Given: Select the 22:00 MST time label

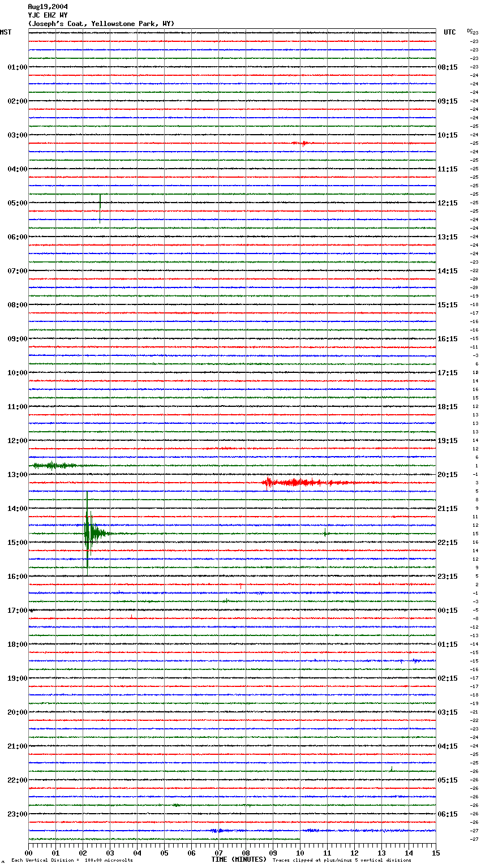Looking at the screenshot, I should click(x=18, y=780).
